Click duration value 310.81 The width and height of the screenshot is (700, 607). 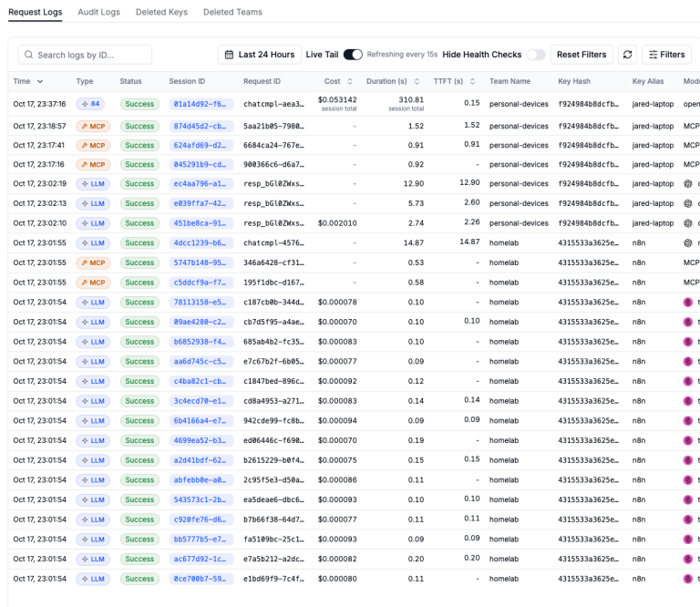tap(411, 100)
